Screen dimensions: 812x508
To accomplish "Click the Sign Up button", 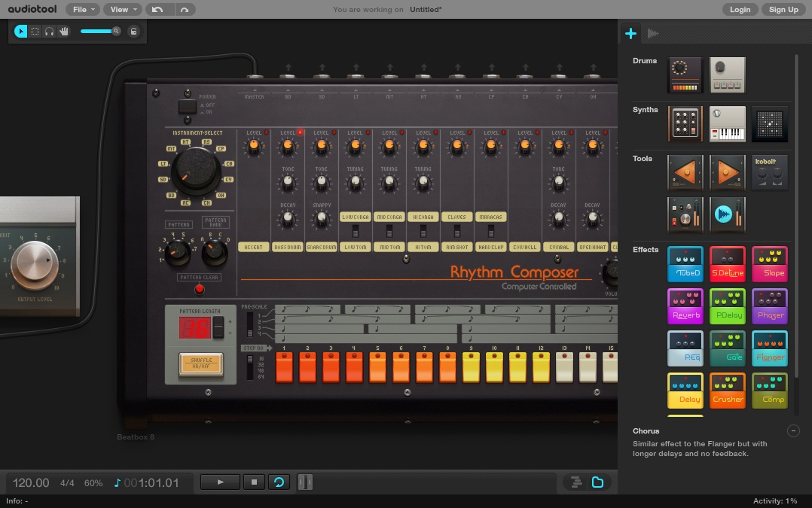I will [783, 9].
